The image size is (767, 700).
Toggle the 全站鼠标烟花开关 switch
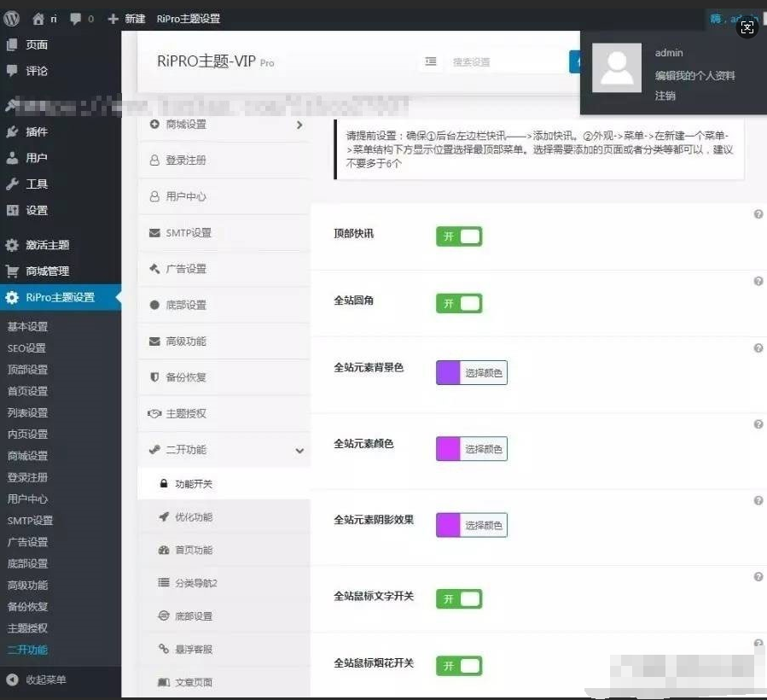tap(459, 665)
